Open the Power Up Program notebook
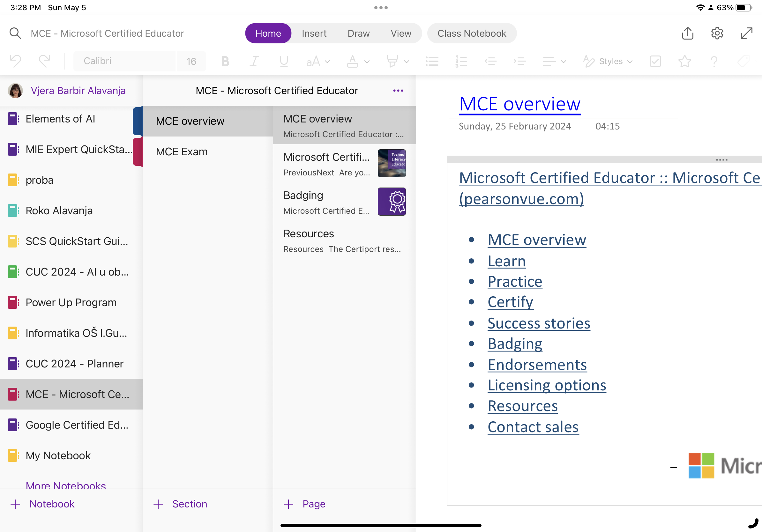Image resolution: width=762 pixels, height=532 pixels. (71, 302)
